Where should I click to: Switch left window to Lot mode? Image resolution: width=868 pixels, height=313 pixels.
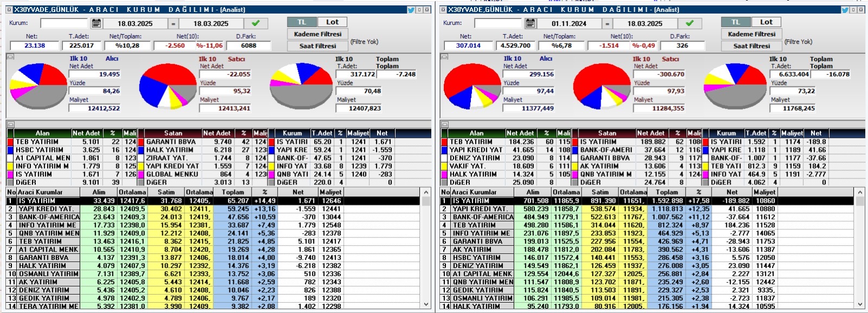pyautogui.click(x=333, y=22)
